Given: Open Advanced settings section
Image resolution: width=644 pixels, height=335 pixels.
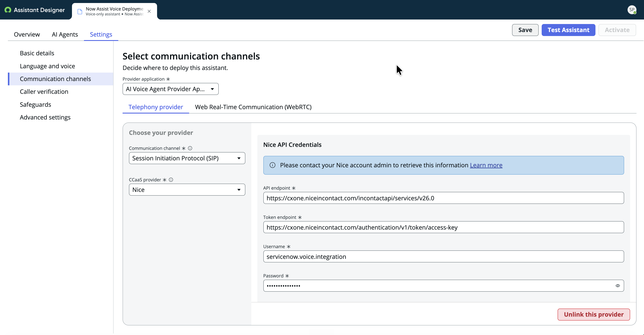Looking at the screenshot, I should [x=45, y=117].
